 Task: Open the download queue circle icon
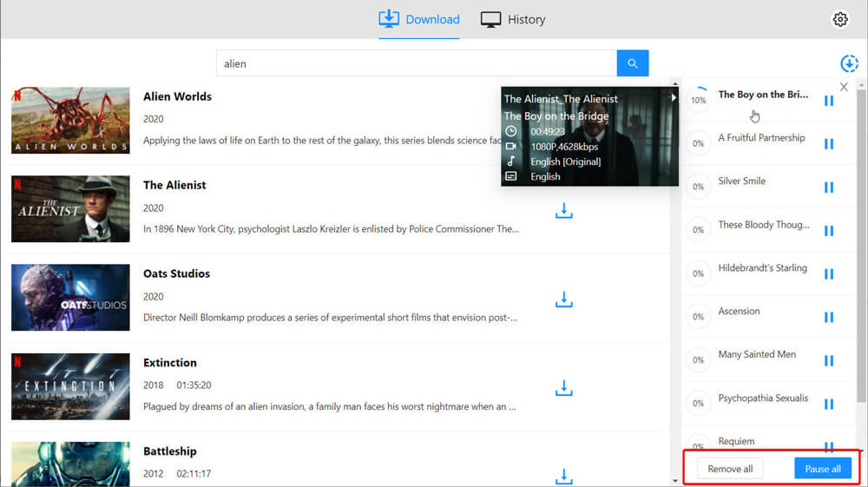(x=849, y=63)
